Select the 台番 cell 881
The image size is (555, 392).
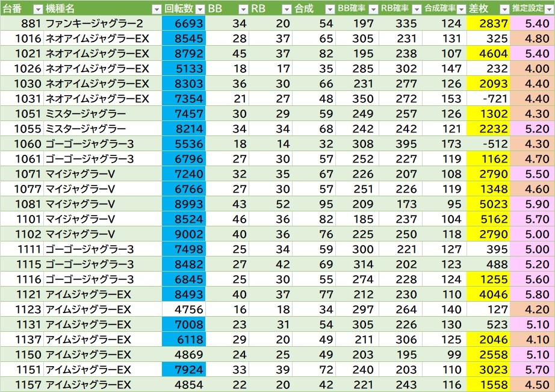(22, 23)
